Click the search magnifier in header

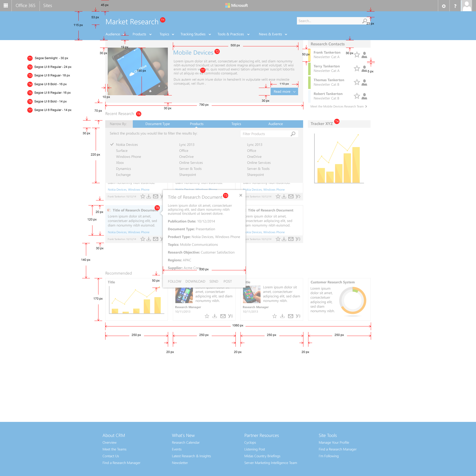365,21
